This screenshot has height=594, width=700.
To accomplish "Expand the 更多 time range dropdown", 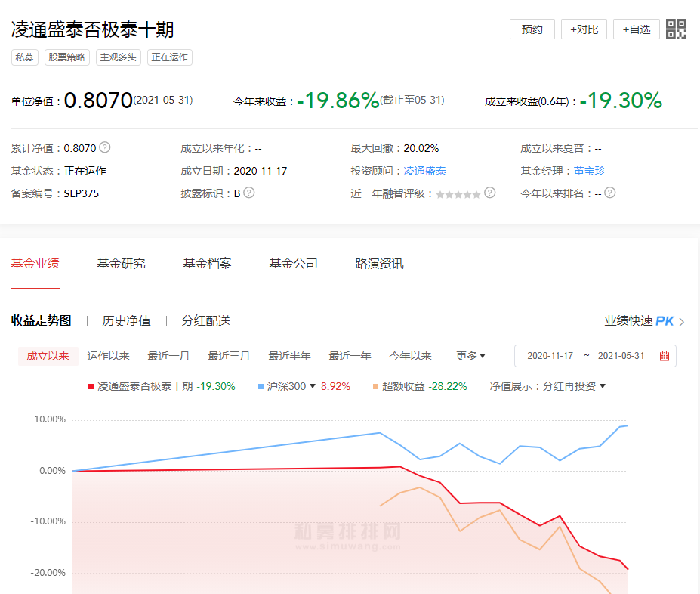I will coord(470,356).
